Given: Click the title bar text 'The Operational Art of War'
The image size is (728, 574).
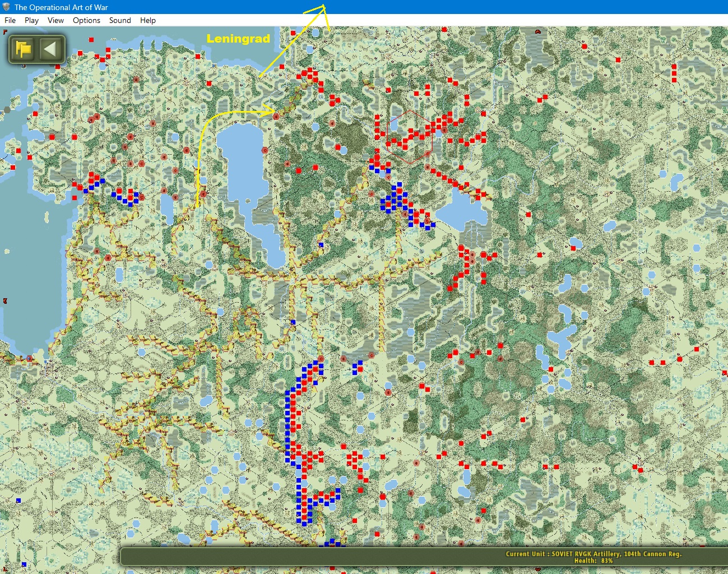Looking at the screenshot, I should pos(61,7).
